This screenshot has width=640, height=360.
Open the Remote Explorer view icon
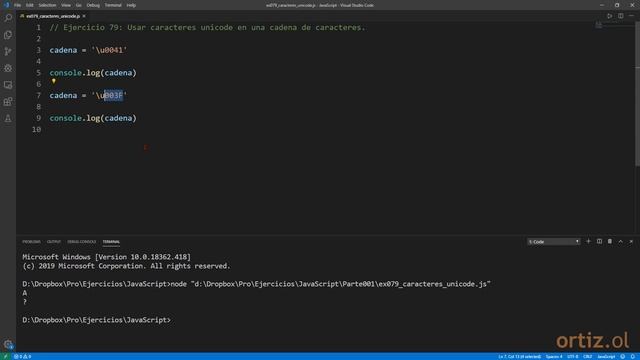coord(8,85)
